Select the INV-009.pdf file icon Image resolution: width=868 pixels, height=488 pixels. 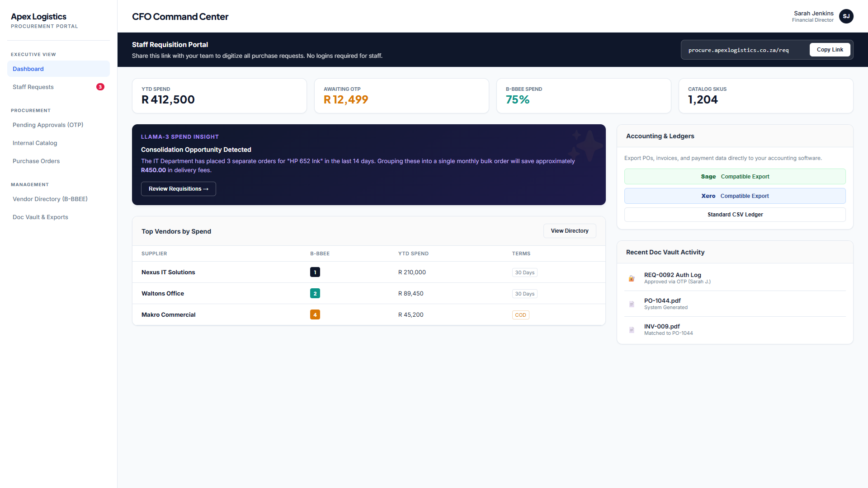pyautogui.click(x=632, y=330)
